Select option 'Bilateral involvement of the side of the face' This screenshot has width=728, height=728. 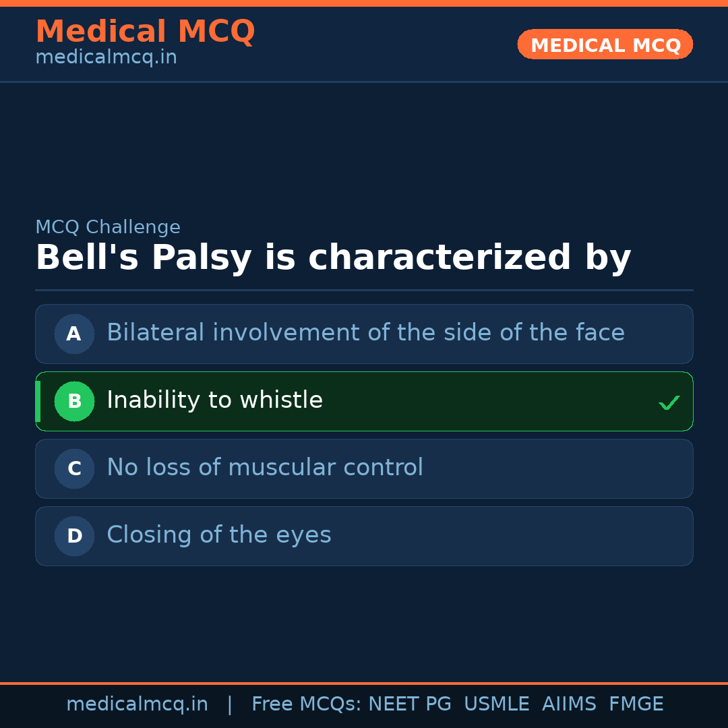coord(365,333)
